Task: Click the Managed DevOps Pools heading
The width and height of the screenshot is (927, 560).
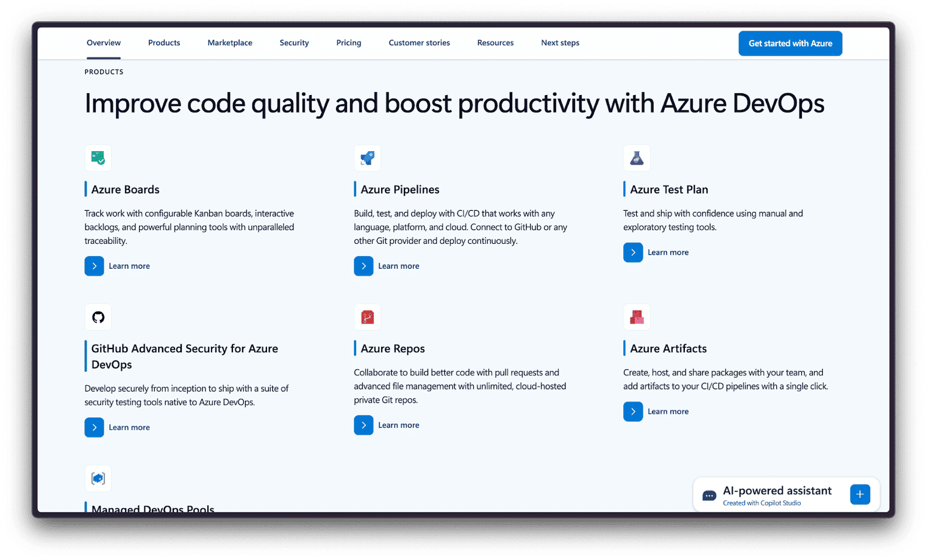Action: [x=152, y=508]
